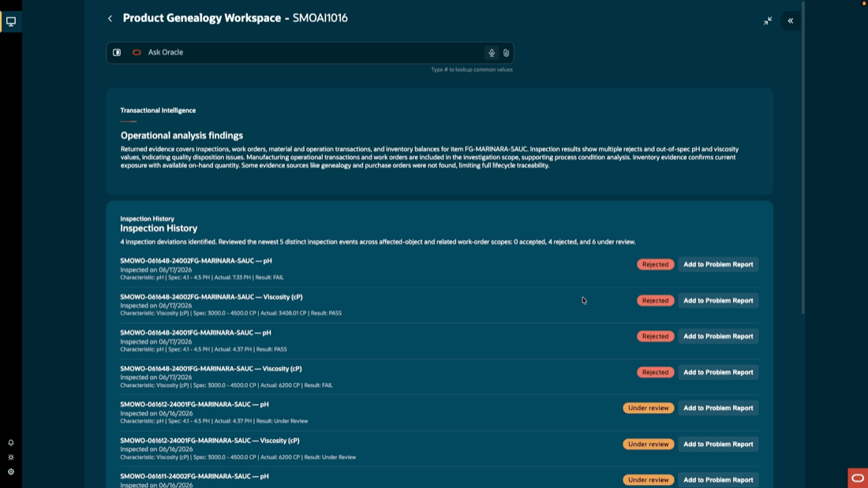Screen dimensions: 868x488
Task: Go back using the arrow beside Product Genealogy Workspace
Action: [x=110, y=19]
